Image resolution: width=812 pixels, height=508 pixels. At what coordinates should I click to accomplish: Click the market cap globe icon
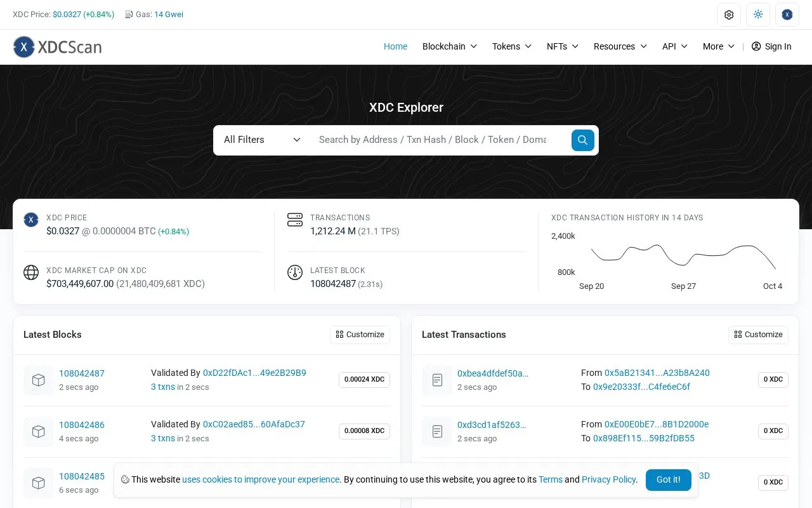point(31,272)
